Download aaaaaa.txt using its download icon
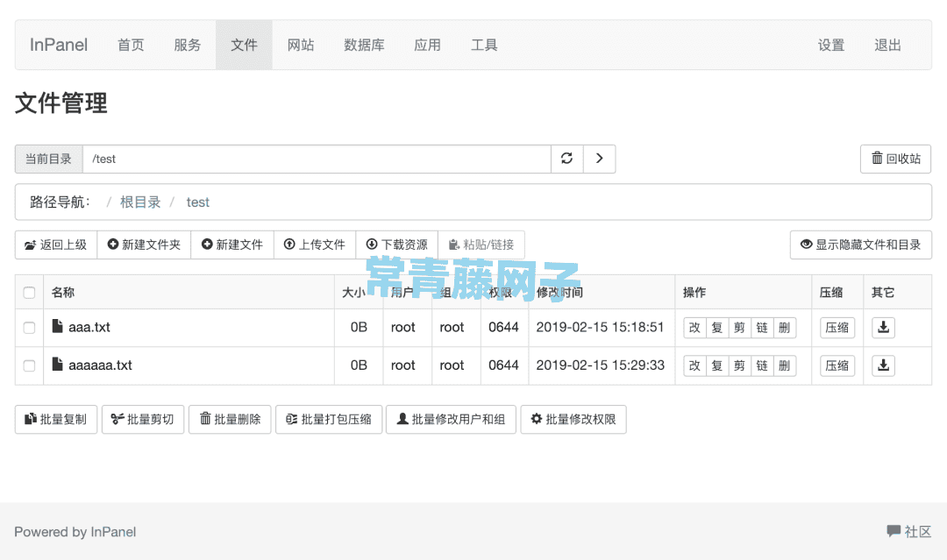 click(x=883, y=365)
